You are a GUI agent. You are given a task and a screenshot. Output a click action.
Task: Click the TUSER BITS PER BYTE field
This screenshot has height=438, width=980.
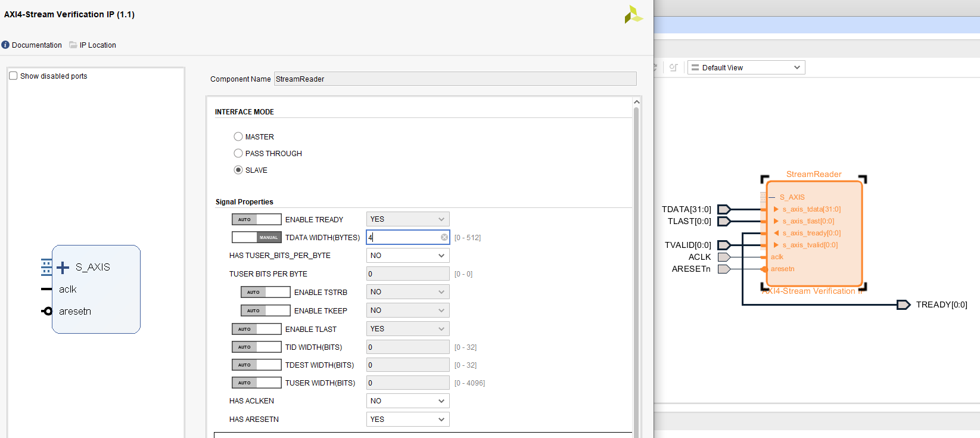point(407,274)
